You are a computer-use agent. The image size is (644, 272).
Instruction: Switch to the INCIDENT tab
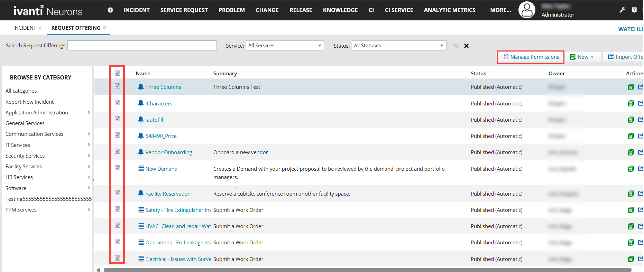click(25, 28)
